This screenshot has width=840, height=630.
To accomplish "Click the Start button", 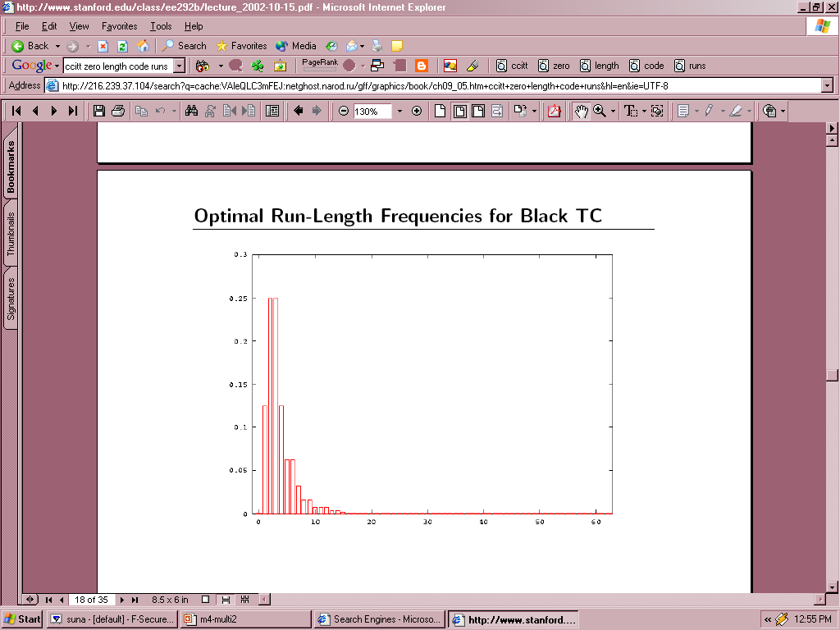I will 21,619.
